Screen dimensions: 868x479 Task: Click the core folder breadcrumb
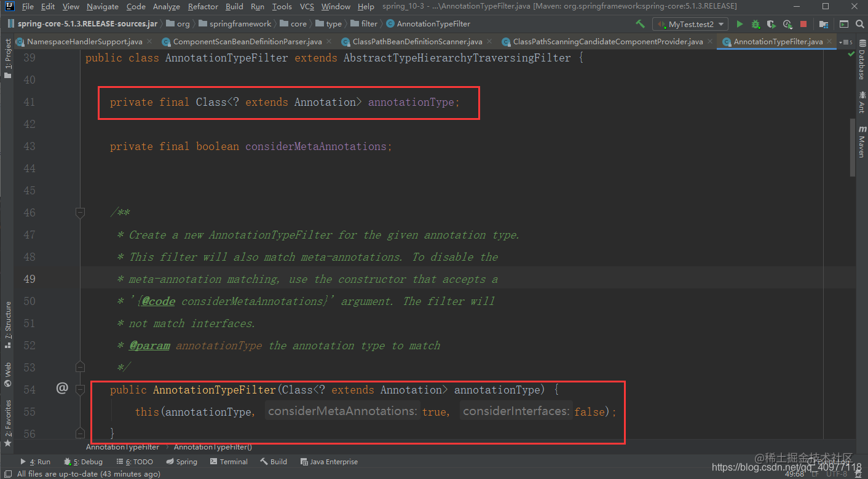pos(293,24)
